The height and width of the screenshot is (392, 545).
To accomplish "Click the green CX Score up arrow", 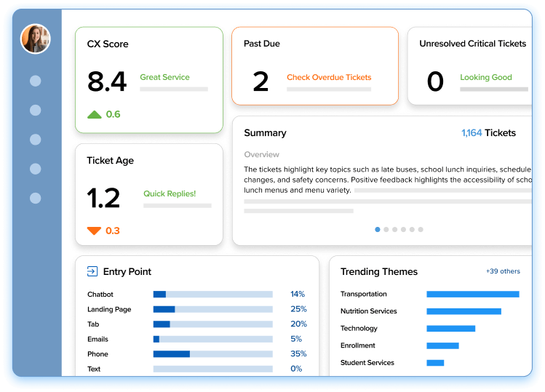I will point(95,114).
